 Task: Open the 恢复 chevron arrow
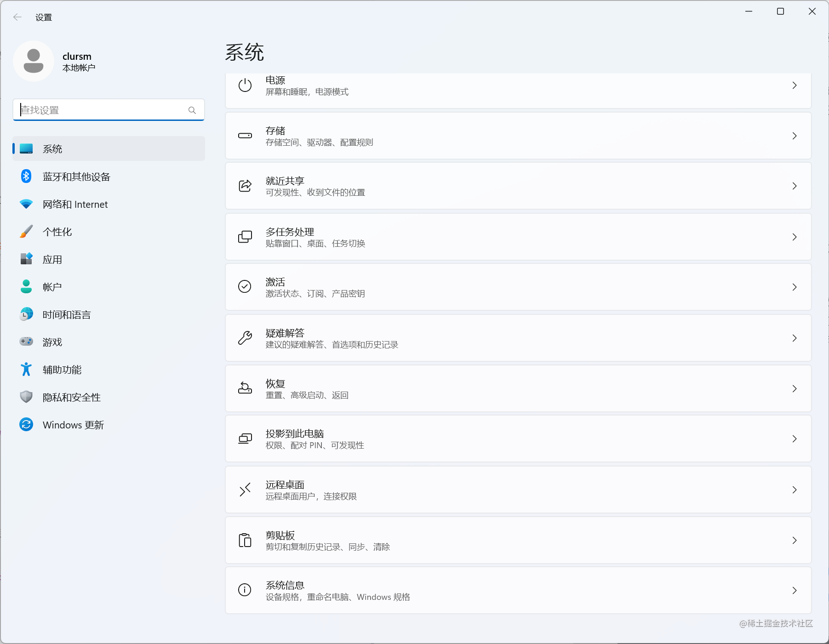click(x=795, y=388)
